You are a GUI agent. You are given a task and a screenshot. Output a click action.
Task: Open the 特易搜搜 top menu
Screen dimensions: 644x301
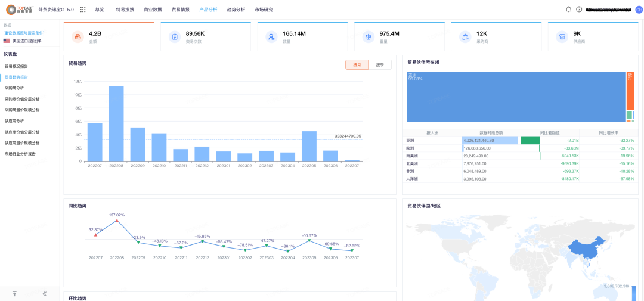125,10
